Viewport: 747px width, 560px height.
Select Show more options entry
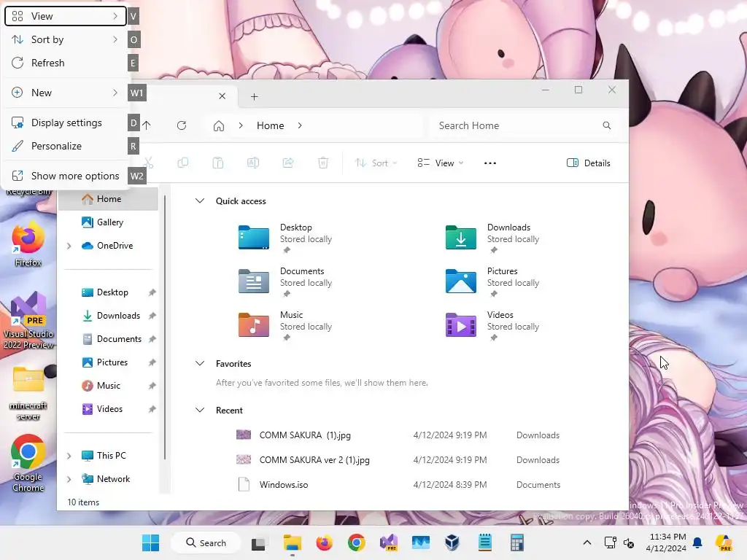click(x=65, y=176)
